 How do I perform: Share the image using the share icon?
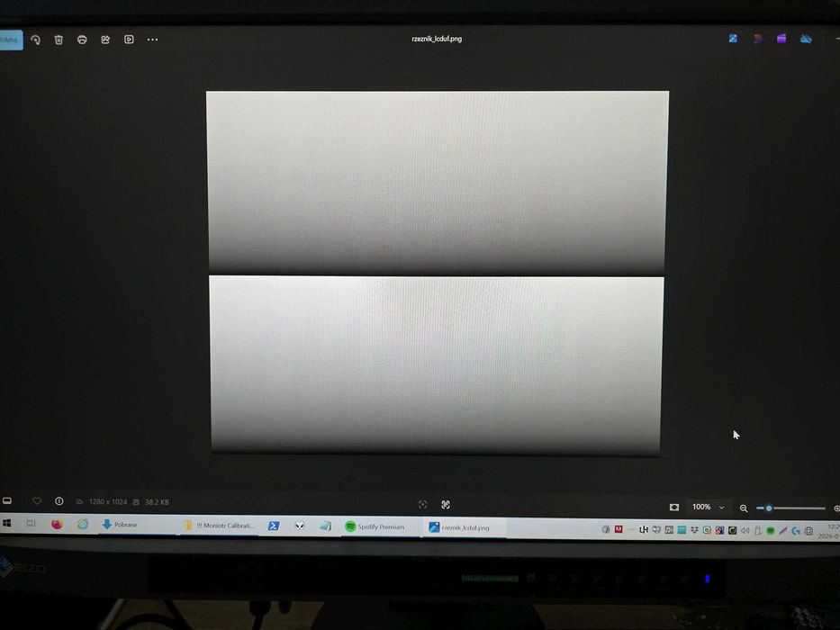point(105,40)
